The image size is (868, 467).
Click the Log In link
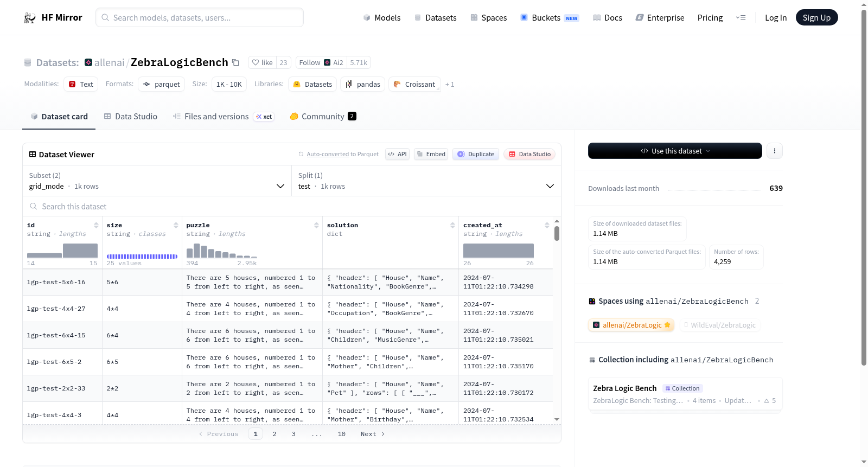click(x=776, y=18)
